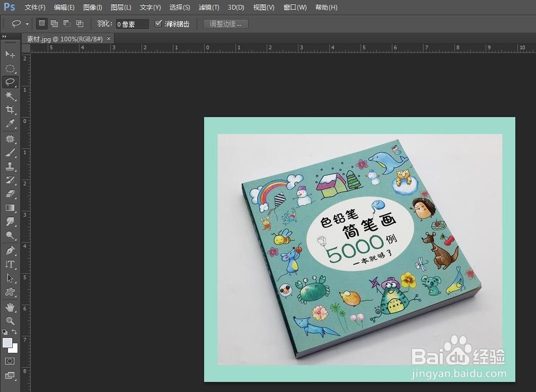This screenshot has height=392, width=536.
Task: Click the 调整边缘 button
Action: pyautogui.click(x=226, y=24)
